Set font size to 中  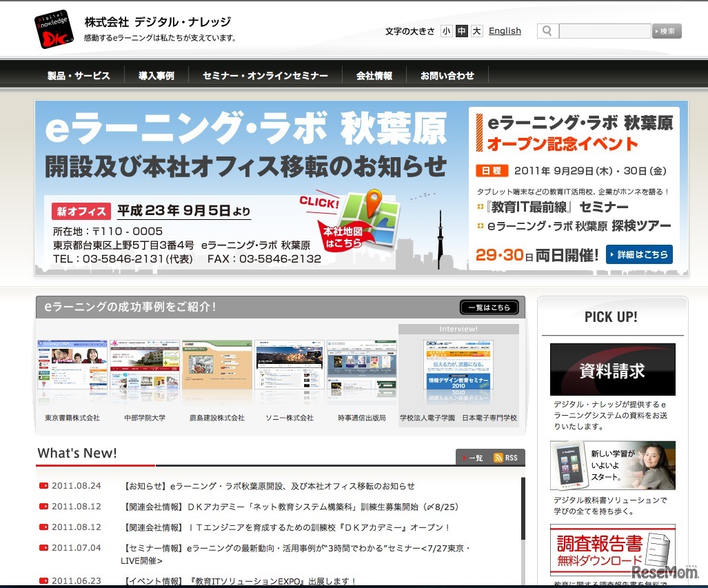pos(461,31)
